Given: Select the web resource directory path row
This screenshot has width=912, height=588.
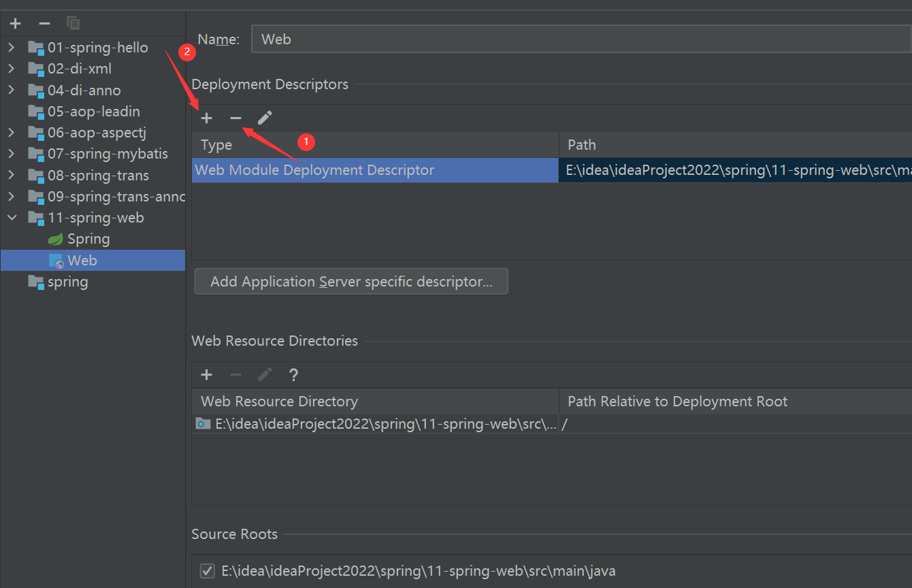Looking at the screenshot, I should 551,424.
